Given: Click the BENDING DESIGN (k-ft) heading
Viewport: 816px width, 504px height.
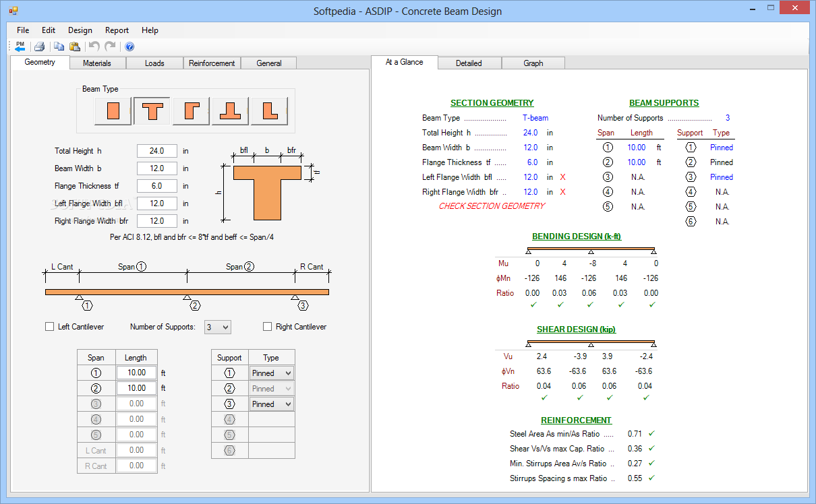Looking at the screenshot, I should pyautogui.click(x=577, y=237).
